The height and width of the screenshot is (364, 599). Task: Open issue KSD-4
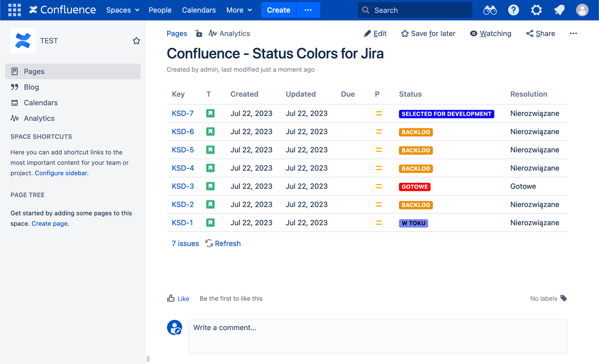point(183,168)
